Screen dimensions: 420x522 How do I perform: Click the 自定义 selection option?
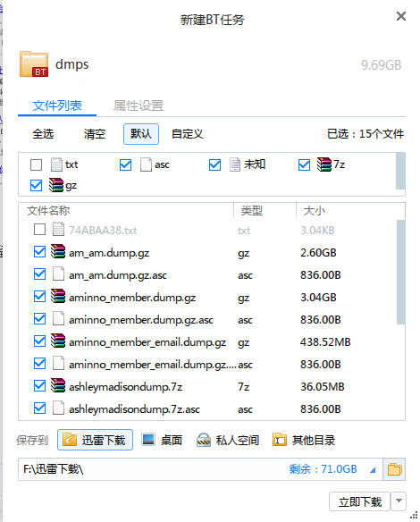(188, 134)
